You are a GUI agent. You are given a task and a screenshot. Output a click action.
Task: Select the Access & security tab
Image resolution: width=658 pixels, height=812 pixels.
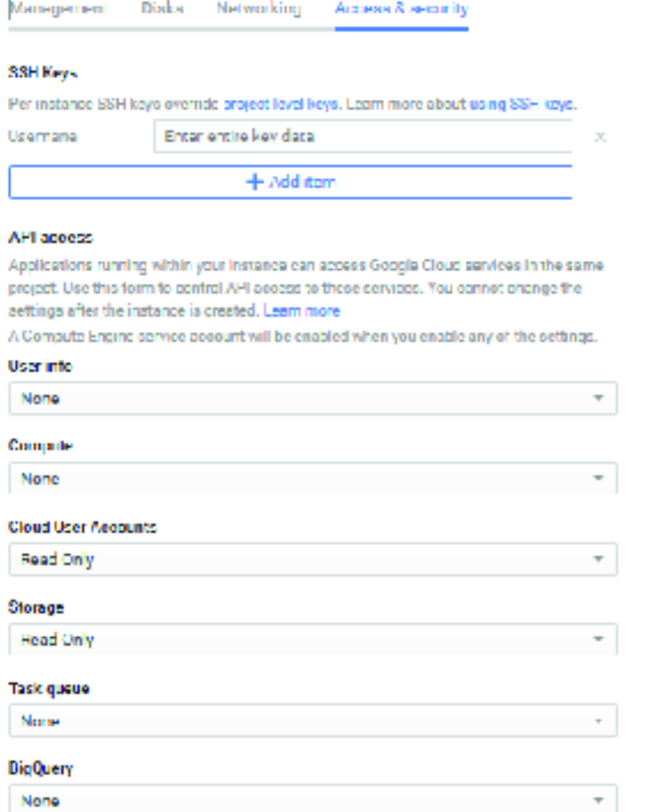tap(401, 10)
